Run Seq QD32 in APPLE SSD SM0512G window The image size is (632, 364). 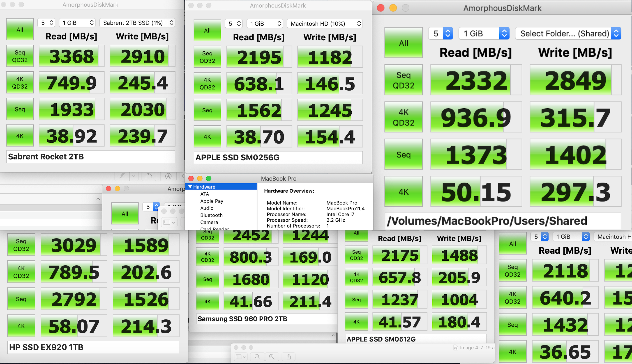356,255
